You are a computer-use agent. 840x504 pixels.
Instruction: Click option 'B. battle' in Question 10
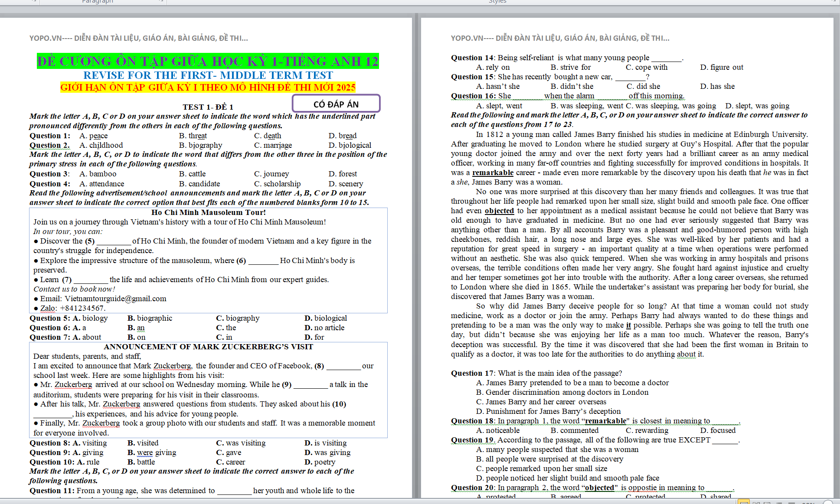point(141,462)
